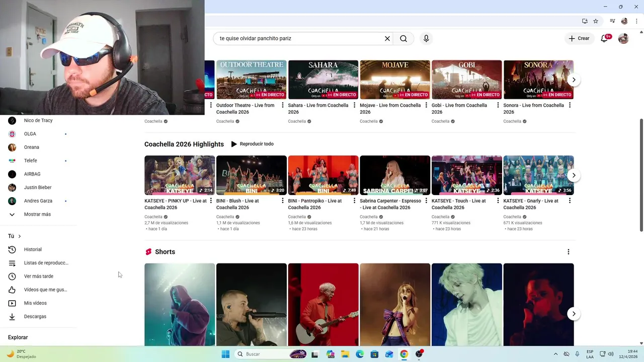Screen dimensions: 644x362
Task: Open Microsoft Edge from the taskbar
Action: [360, 354]
